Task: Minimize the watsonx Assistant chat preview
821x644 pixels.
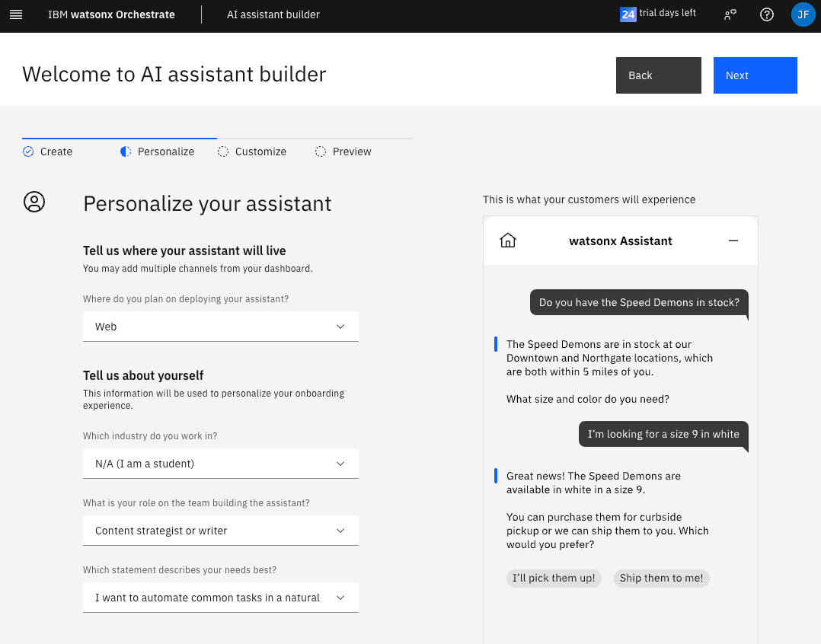Action: (x=733, y=241)
